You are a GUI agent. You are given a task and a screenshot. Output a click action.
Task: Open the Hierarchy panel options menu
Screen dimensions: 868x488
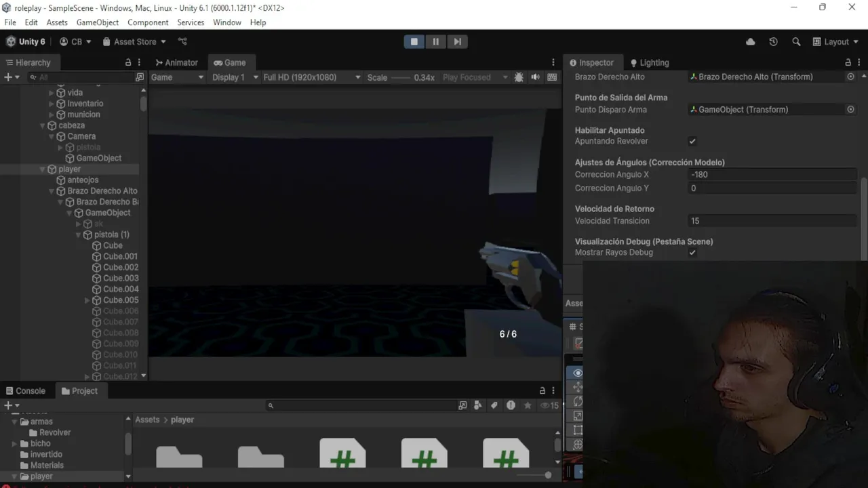click(140, 62)
